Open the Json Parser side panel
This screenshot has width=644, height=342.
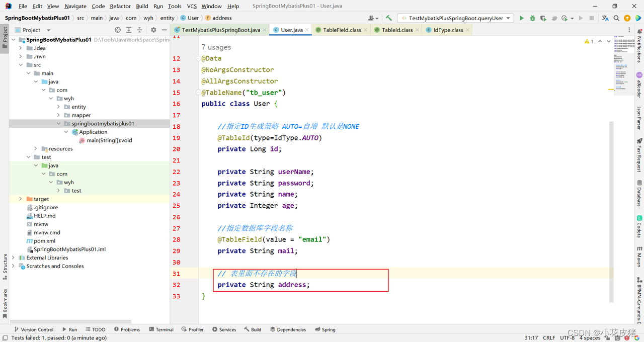pos(639,118)
